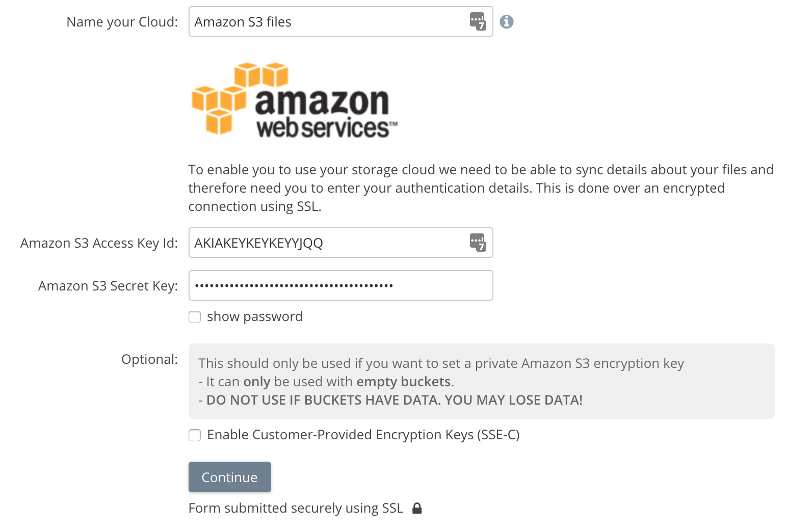Click the info icon beside cloud name
788x532 pixels.
[x=506, y=21]
